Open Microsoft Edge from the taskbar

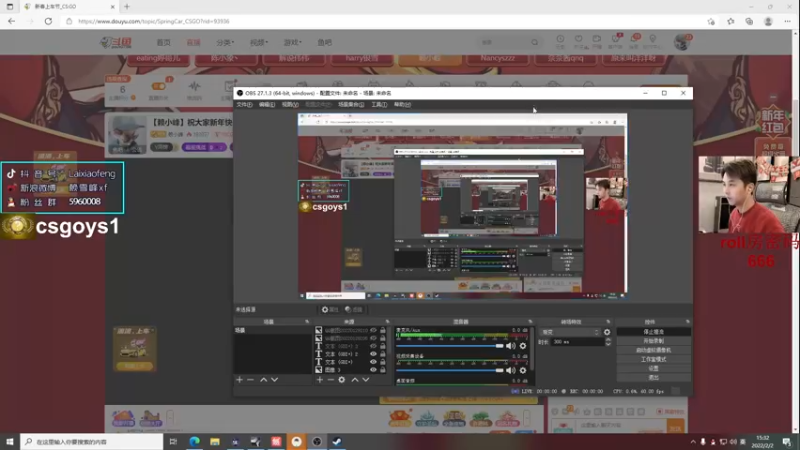194,442
